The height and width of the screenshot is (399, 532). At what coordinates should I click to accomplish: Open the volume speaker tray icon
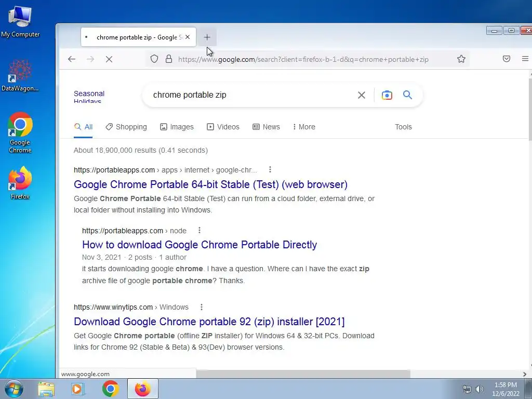click(x=480, y=389)
